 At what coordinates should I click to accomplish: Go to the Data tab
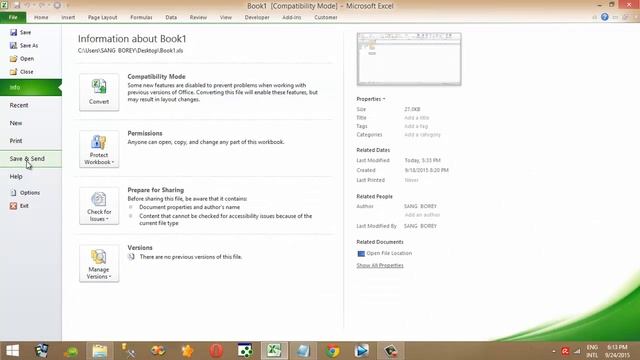point(171,17)
